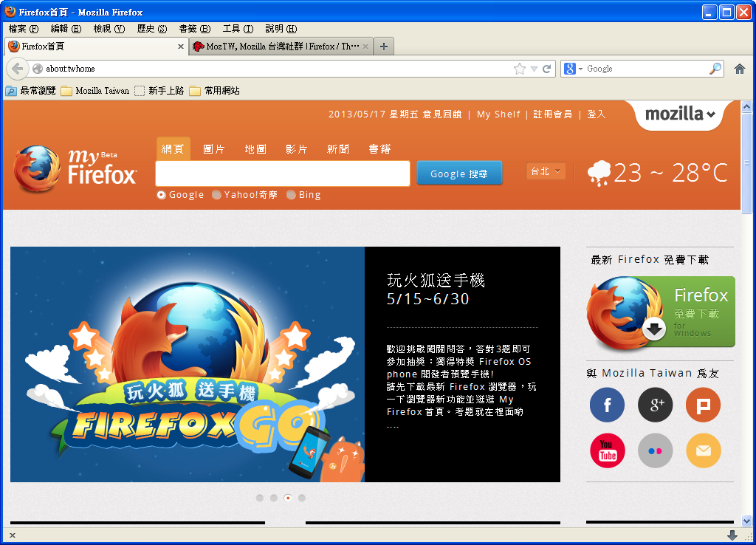The image size is (756, 545).
Task: Open the Google Plus social icon
Action: [x=655, y=405]
